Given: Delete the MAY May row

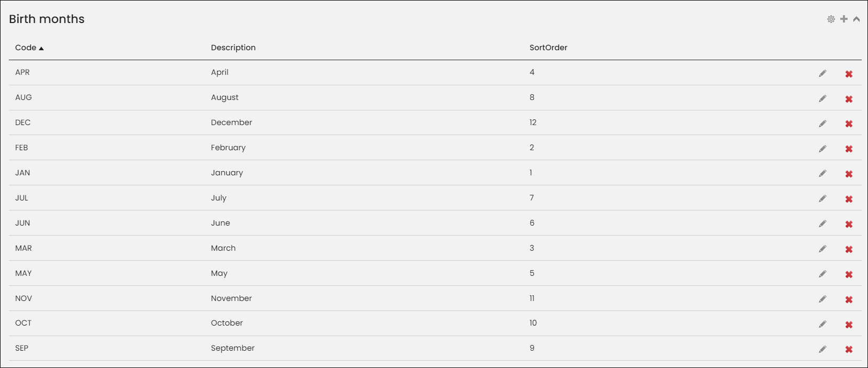Looking at the screenshot, I should 849,274.
